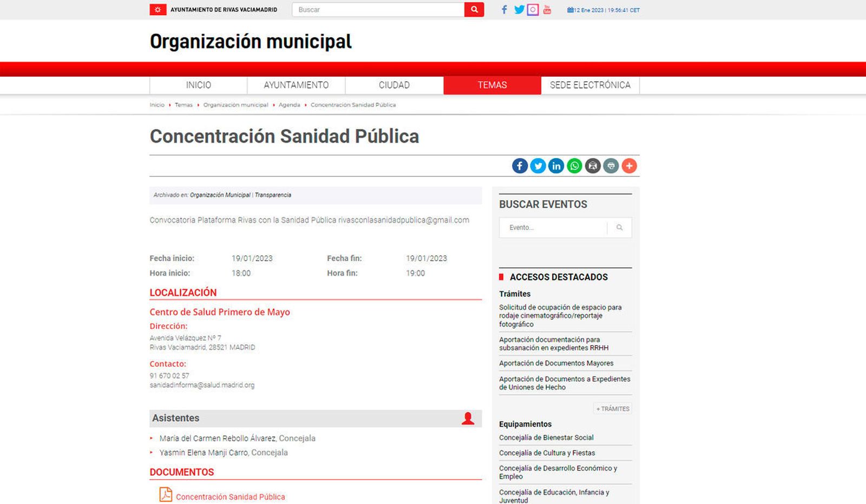
Task: Share the event on Facebook
Action: click(520, 166)
